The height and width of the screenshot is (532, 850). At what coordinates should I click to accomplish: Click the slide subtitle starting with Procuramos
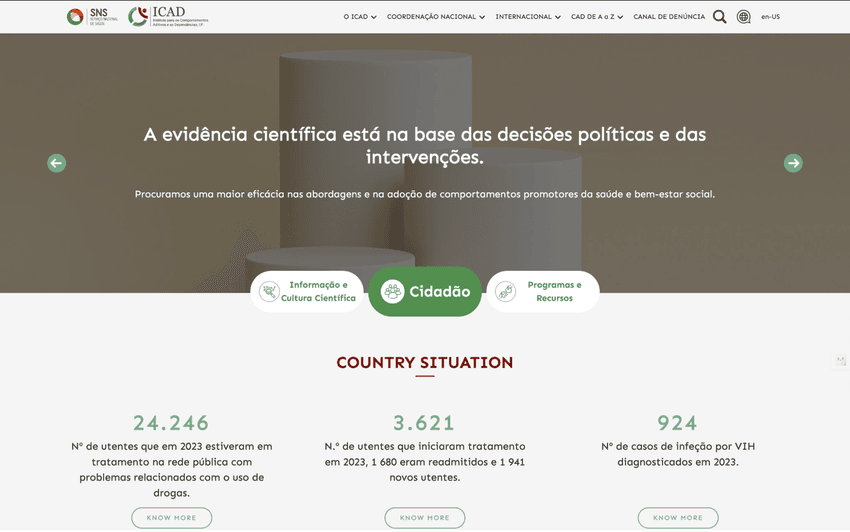pos(425,194)
